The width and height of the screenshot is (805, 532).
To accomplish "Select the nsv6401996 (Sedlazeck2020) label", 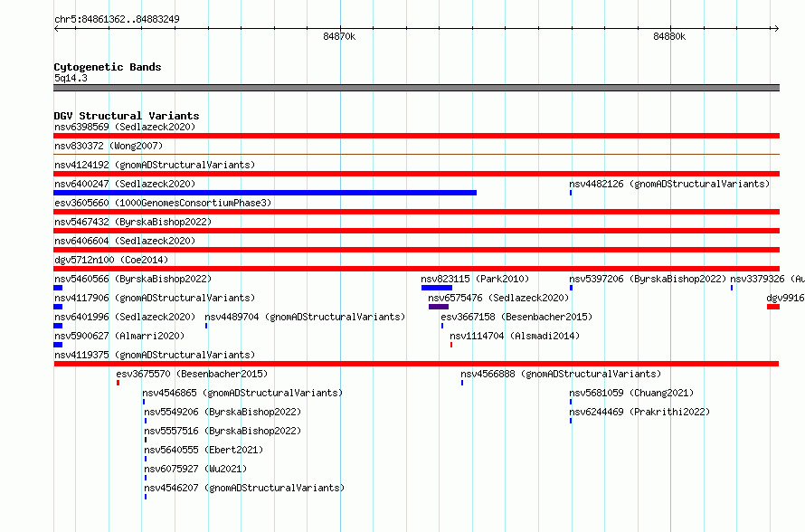I will click(x=125, y=317).
